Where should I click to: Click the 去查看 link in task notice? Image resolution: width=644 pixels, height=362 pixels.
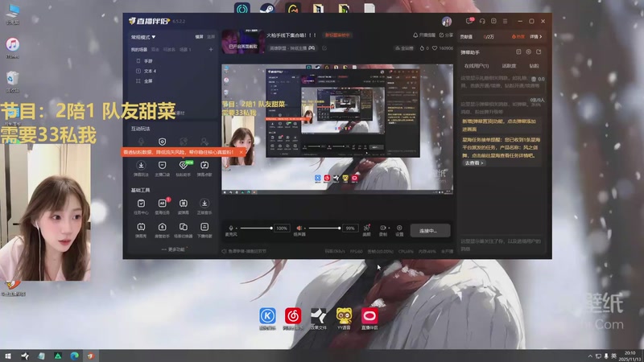tap(473, 163)
